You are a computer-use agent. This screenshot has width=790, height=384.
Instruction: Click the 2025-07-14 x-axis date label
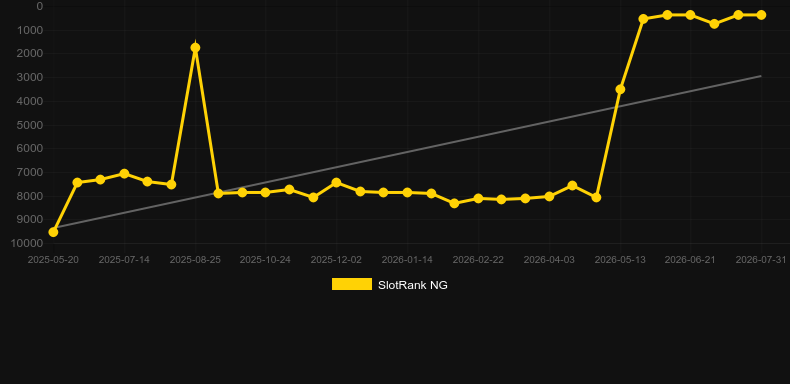point(124,260)
